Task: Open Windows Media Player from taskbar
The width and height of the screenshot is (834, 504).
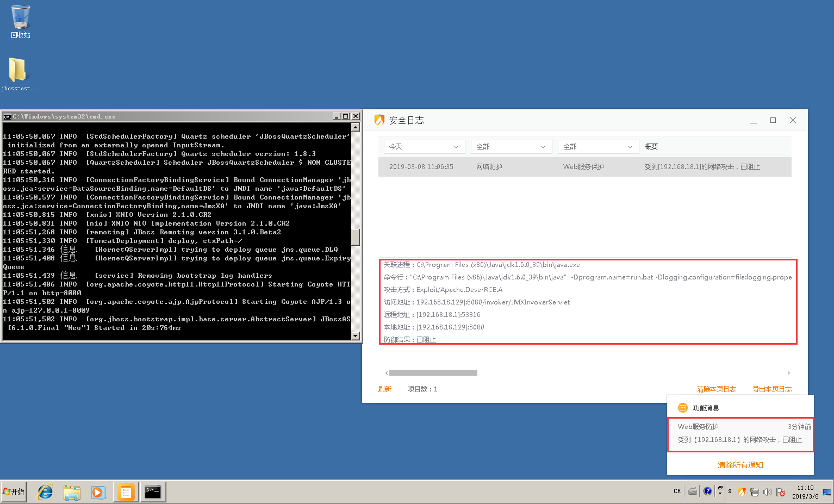Action: [x=98, y=492]
